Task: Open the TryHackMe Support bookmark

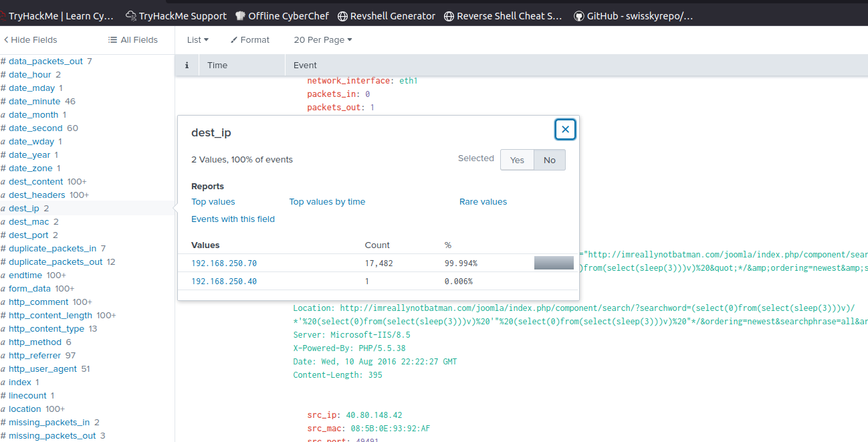Action: pyautogui.click(x=177, y=16)
